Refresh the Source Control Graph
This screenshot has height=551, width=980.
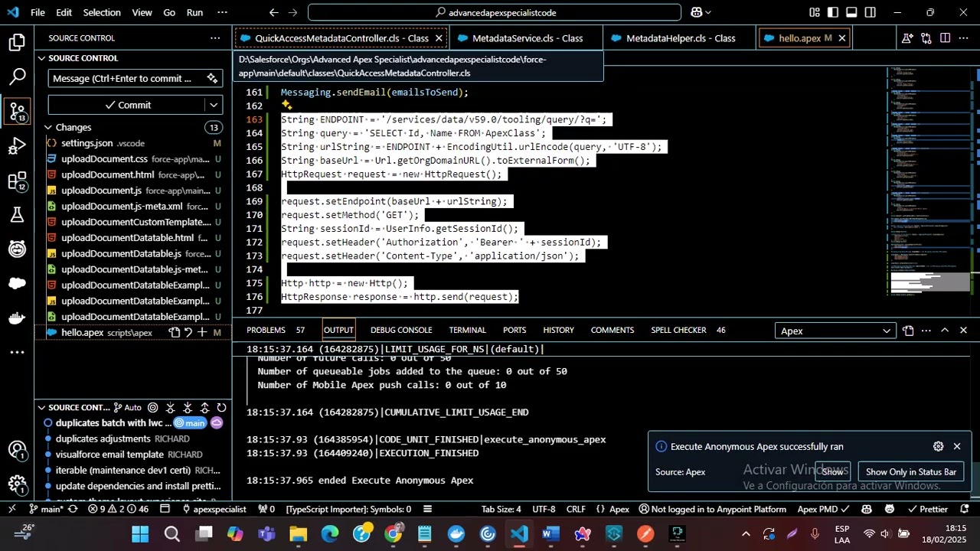[x=221, y=408]
